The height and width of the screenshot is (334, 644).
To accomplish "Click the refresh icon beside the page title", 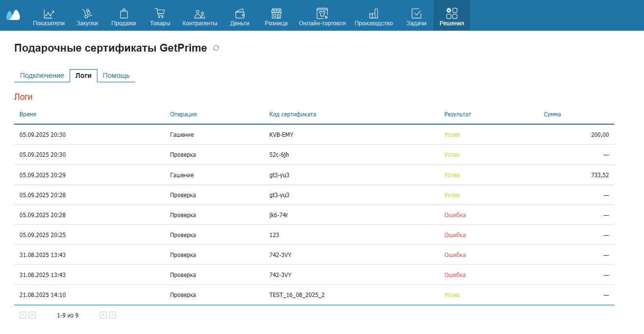I will [x=216, y=48].
